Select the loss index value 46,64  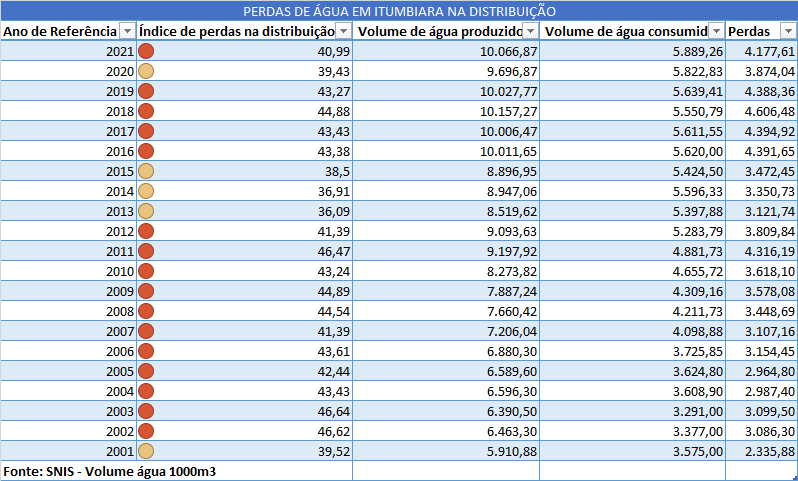(x=334, y=411)
